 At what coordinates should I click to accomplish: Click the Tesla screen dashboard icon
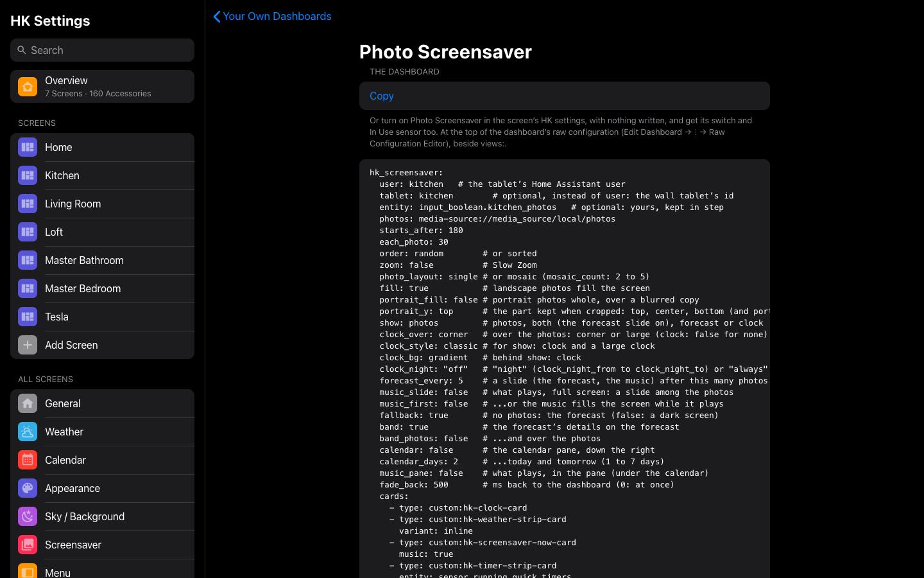coord(28,317)
